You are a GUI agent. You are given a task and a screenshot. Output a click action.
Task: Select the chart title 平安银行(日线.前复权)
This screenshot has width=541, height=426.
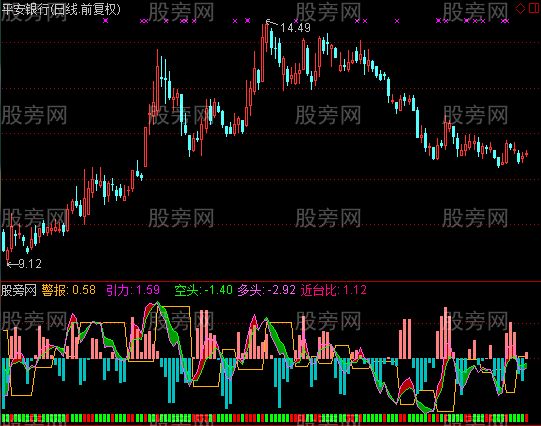coord(61,9)
